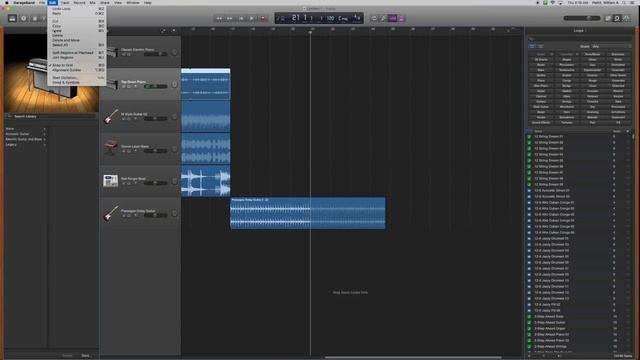The height and width of the screenshot is (360, 640).
Task: Mute the Passages Delay Guitar track
Action: click(124, 216)
